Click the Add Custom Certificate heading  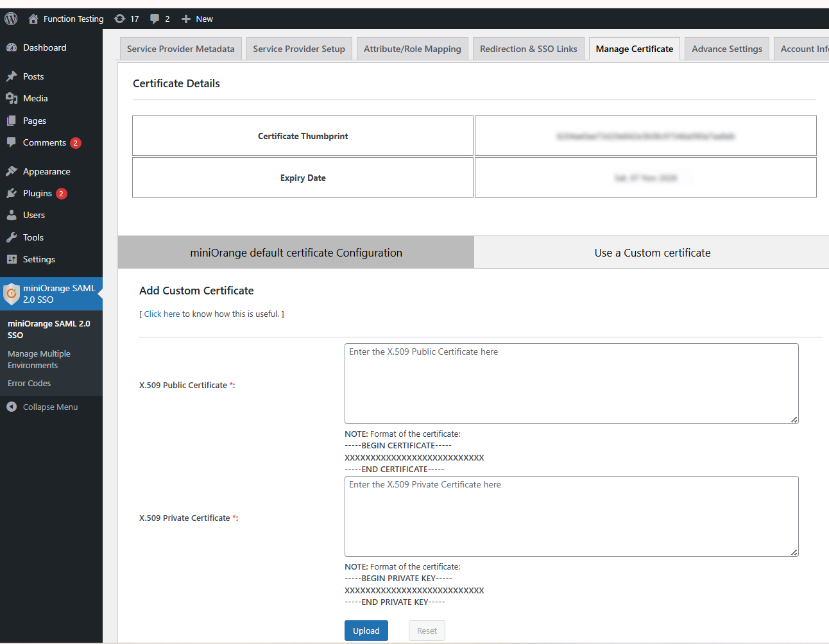point(196,291)
